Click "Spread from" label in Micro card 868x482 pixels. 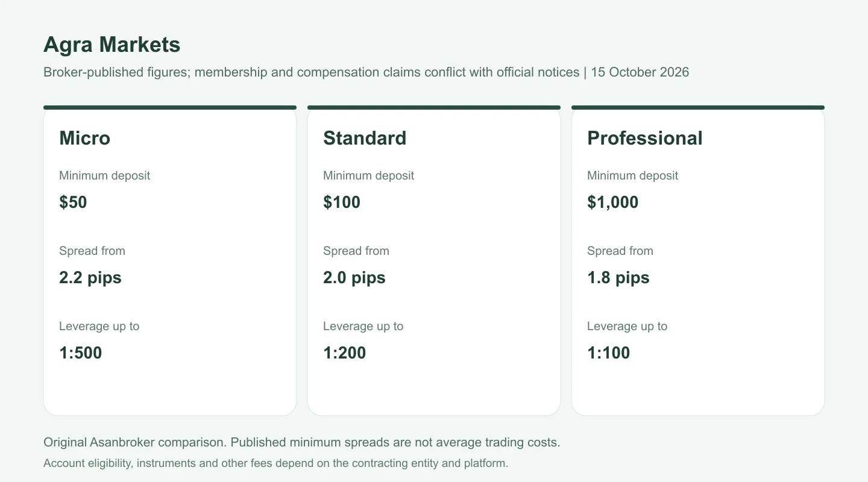tap(92, 251)
